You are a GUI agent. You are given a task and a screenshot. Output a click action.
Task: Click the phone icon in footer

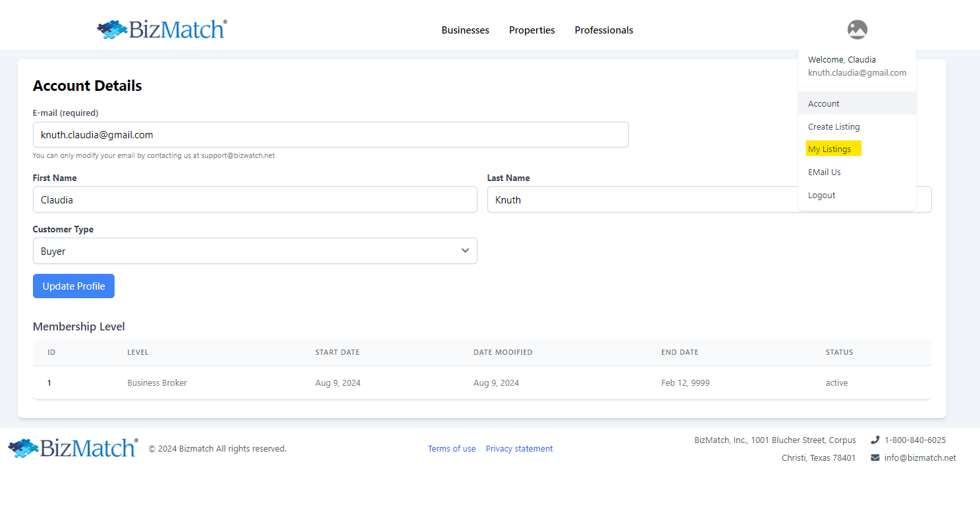(875, 440)
